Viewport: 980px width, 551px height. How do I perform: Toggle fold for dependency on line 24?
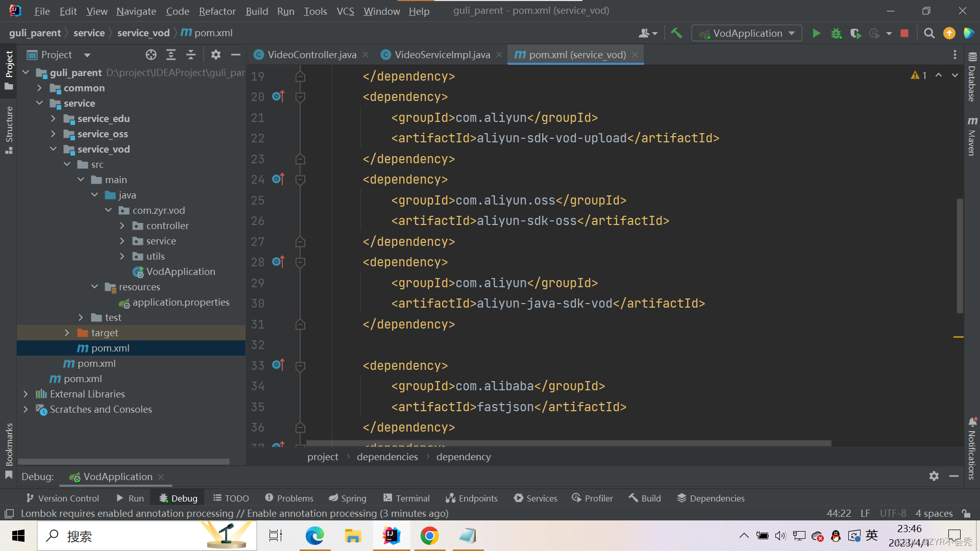click(300, 180)
